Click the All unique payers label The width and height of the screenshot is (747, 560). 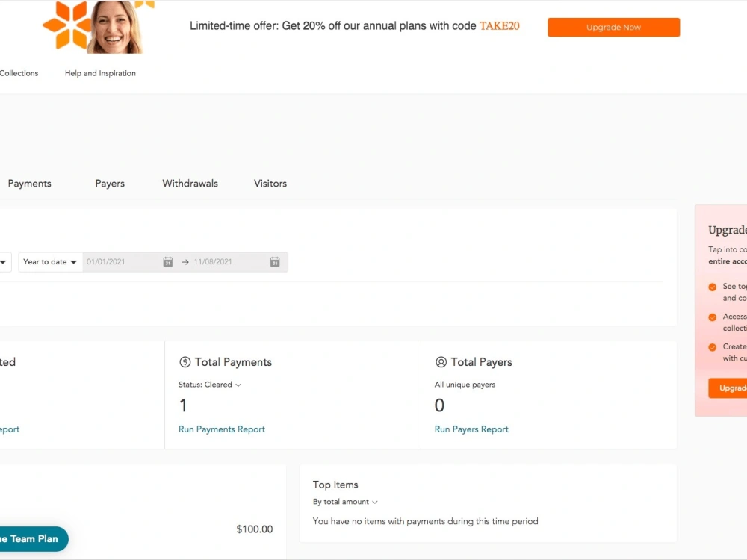tap(465, 385)
